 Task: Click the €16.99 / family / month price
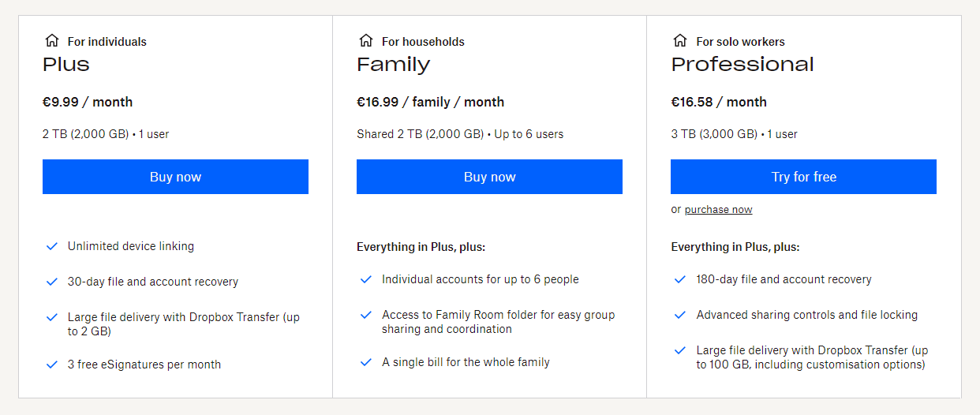[x=430, y=102]
